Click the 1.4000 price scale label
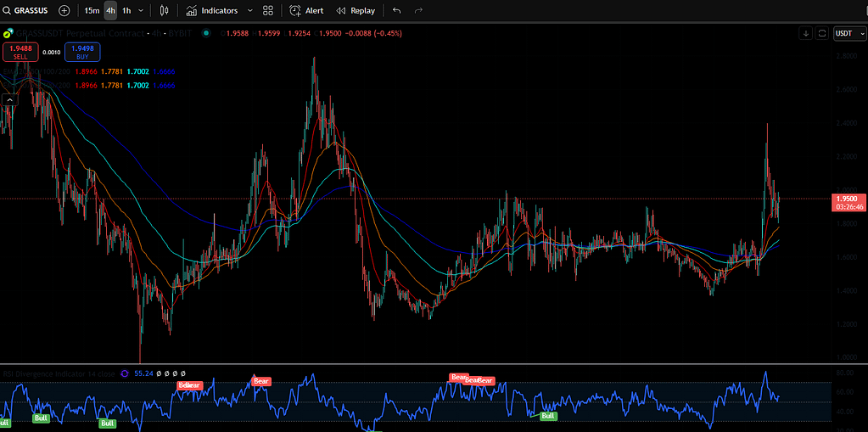The height and width of the screenshot is (432, 868). [x=847, y=291]
